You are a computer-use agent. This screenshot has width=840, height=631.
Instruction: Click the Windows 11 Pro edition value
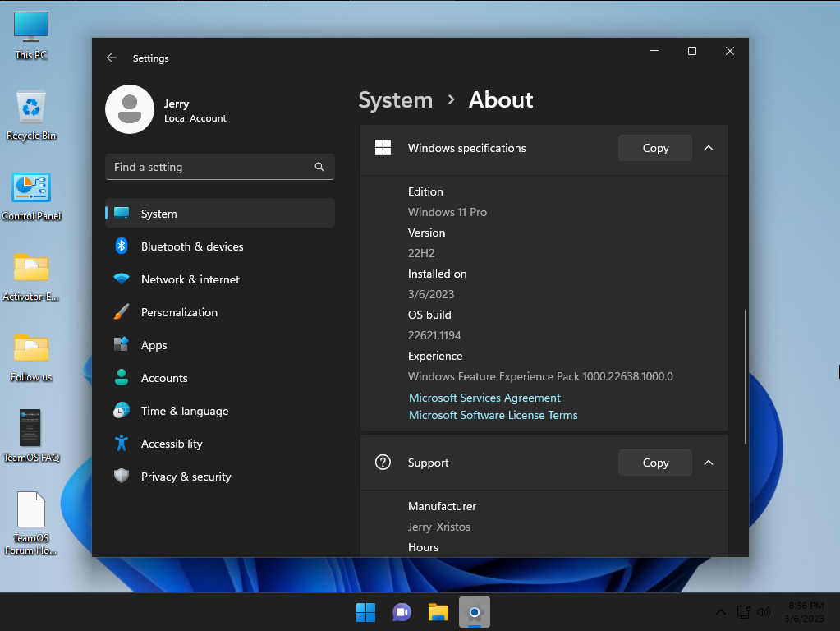tap(448, 212)
